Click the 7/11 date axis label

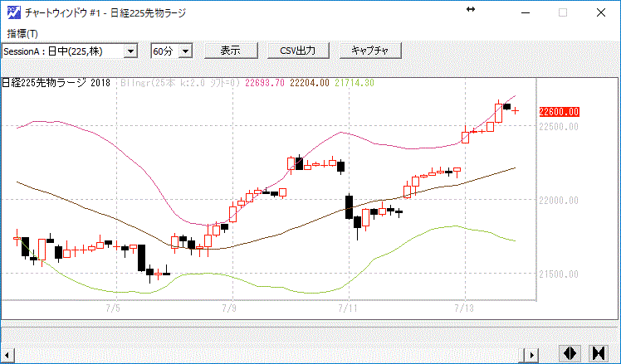(347, 308)
